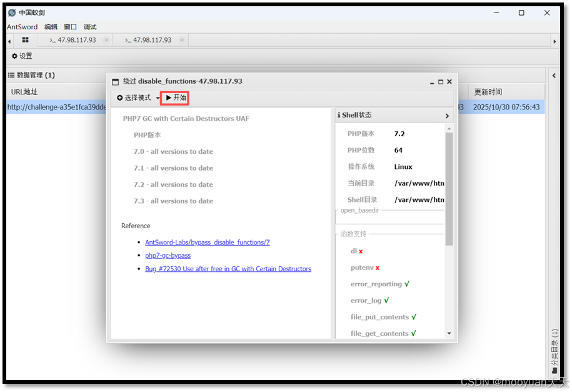Open the 窗口 menu
Viewport: 572px width, 392px height.
pyautogui.click(x=71, y=27)
